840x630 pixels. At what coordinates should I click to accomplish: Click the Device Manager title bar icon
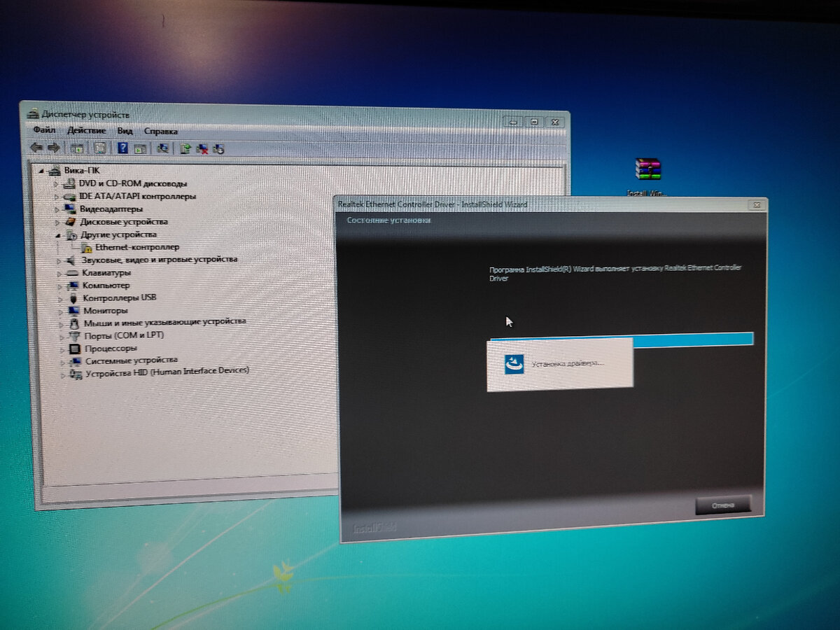[33, 113]
